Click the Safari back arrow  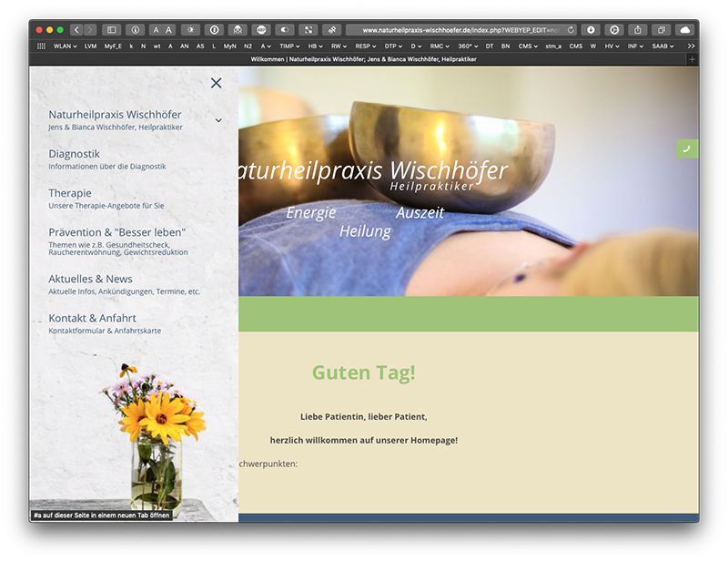pyautogui.click(x=76, y=30)
